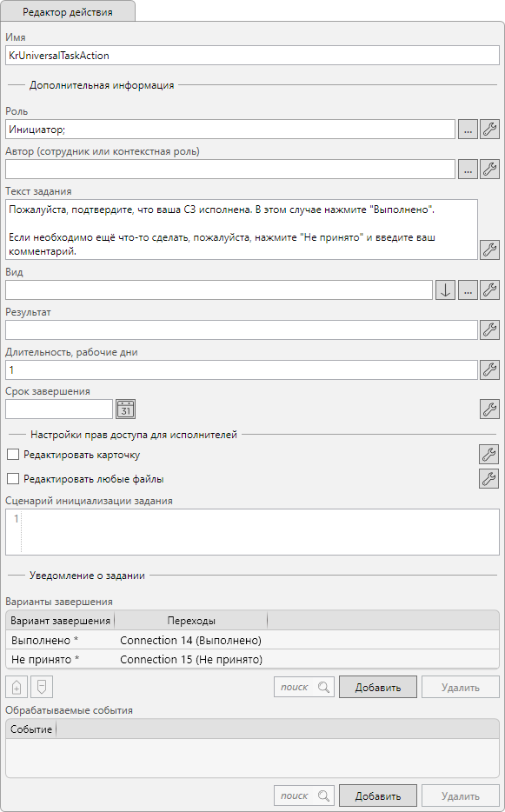Click the wrench icon next to Роль field
This screenshot has height=812, width=505.
(489, 129)
